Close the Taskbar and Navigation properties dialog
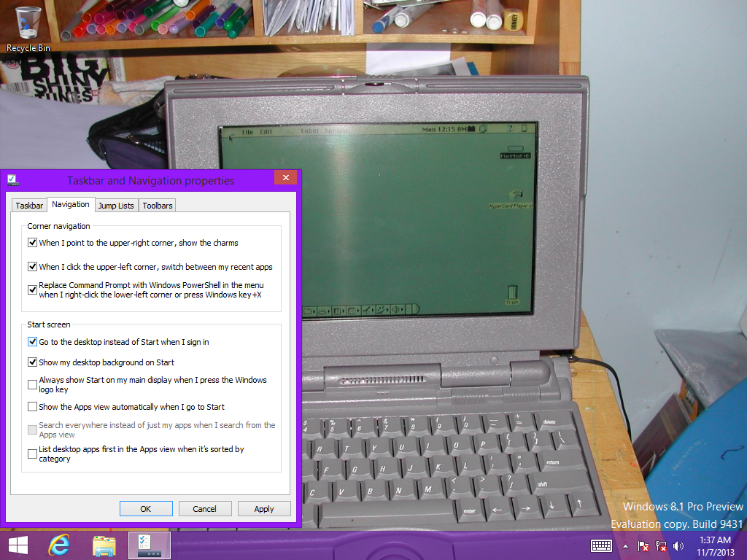The height and width of the screenshot is (560, 747). (285, 178)
